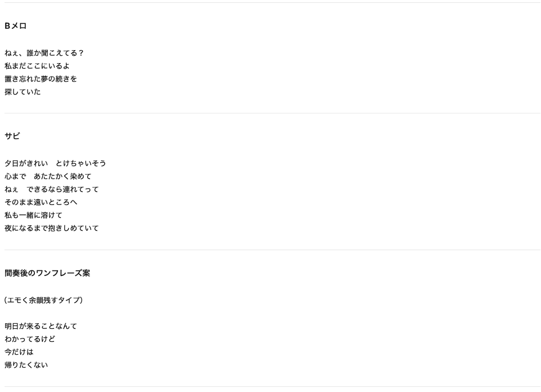Viewport: 541px width, 392px height.
Task: Click the line "ねぇ　できるなら連れてって"
Action: [x=51, y=189]
